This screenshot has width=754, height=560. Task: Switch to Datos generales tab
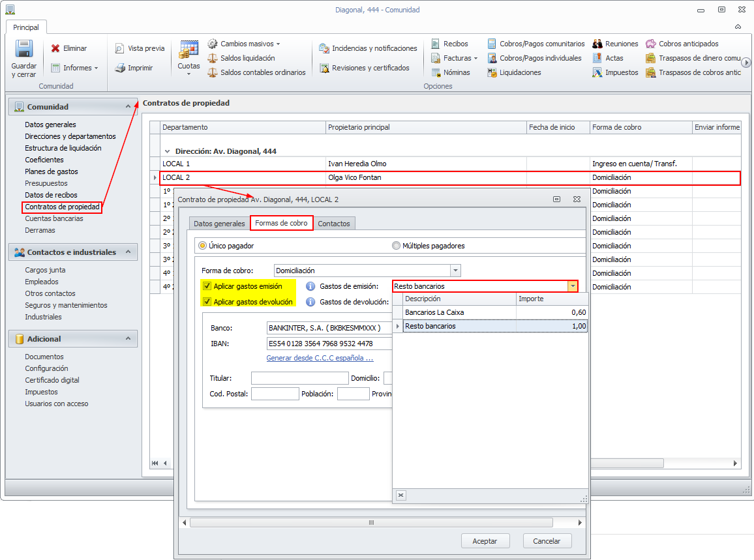[219, 224]
